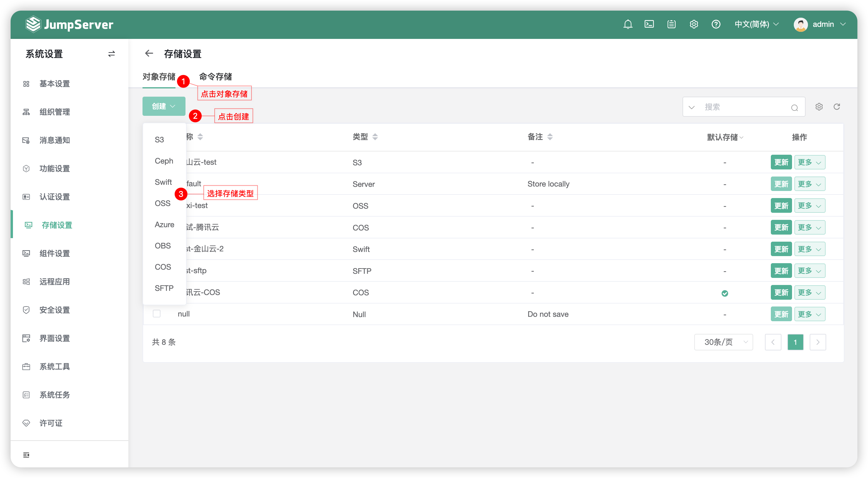
Task: Choose Ceph from the create menu
Action: click(164, 161)
